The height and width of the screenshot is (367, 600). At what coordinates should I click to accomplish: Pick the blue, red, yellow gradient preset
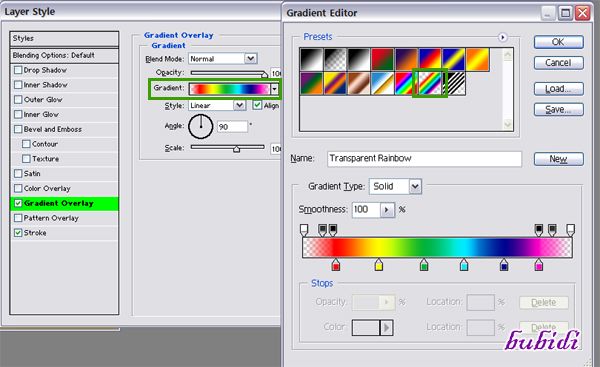430,59
